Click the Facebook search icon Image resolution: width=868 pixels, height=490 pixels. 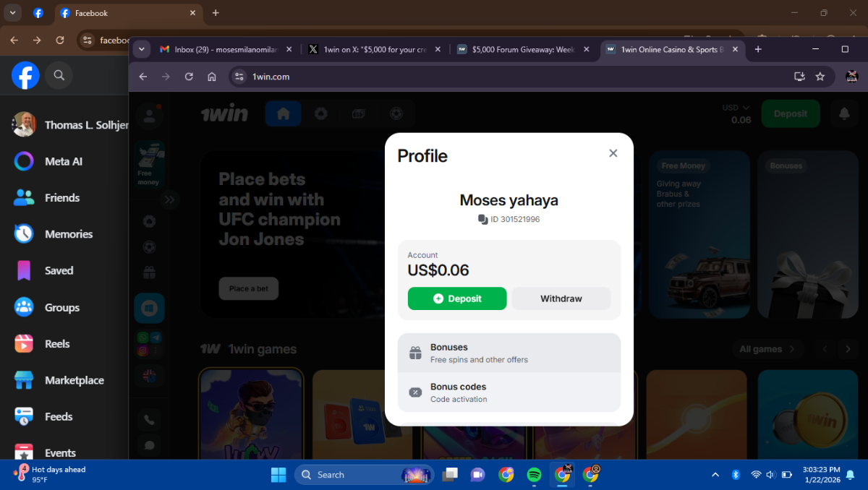click(x=59, y=75)
